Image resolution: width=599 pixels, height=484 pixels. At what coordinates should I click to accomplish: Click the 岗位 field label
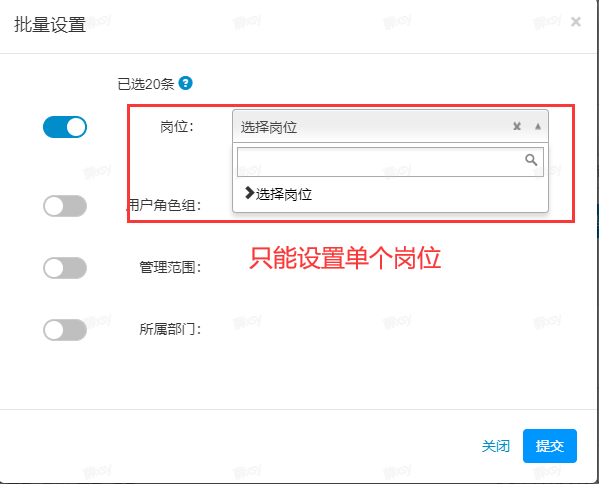[x=177, y=126]
